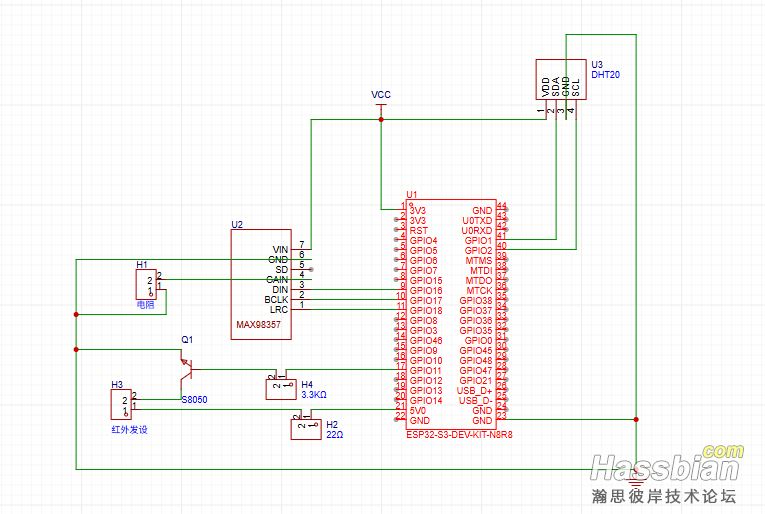The image size is (765, 514).
Task: Click the Q1 designator label
Action: click(x=187, y=339)
